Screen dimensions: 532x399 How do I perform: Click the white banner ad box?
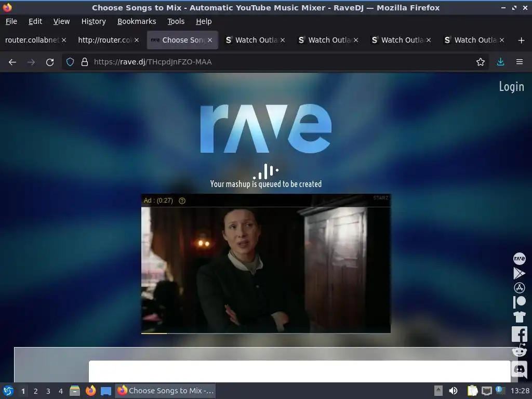[x=300, y=371]
